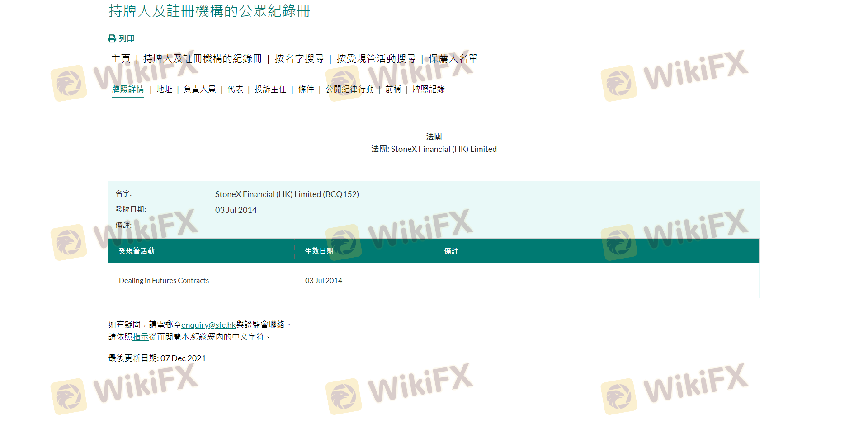Open the 牌照記錄 tab

click(x=429, y=89)
